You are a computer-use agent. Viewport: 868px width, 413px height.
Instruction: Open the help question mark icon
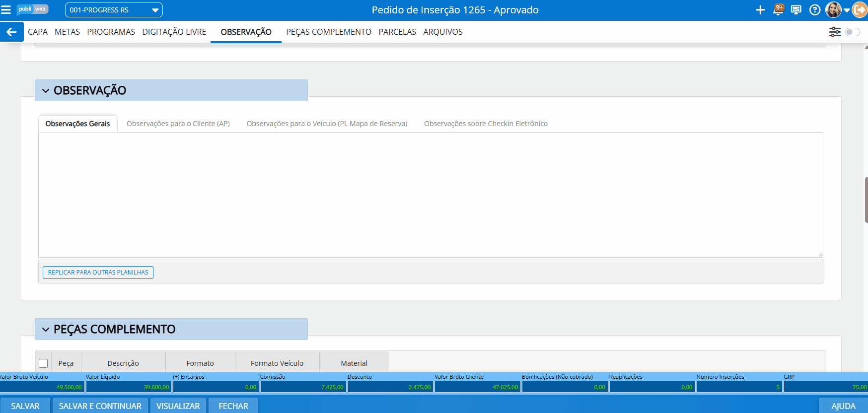pyautogui.click(x=814, y=10)
